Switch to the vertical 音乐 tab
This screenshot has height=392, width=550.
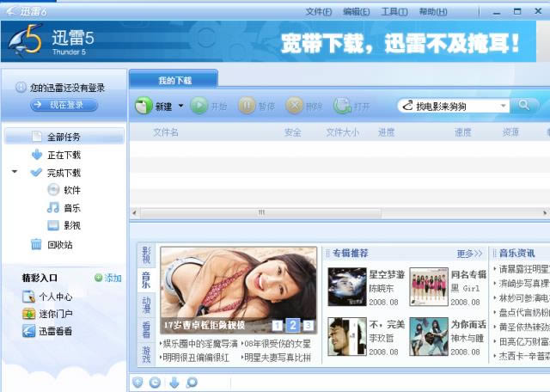pyautogui.click(x=146, y=279)
